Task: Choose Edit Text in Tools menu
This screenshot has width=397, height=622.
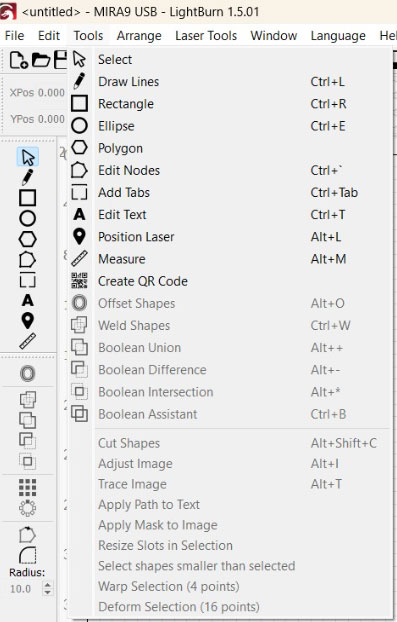Action: coord(229,215)
